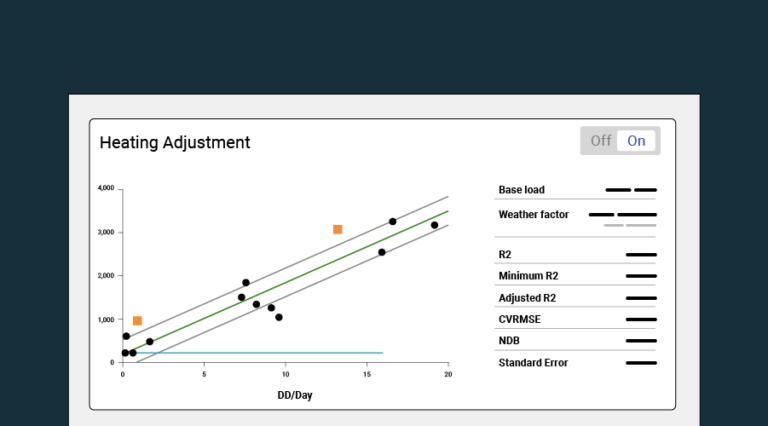Click the rightmost black data point on chart
This screenshot has width=768, height=426.
tap(434, 225)
